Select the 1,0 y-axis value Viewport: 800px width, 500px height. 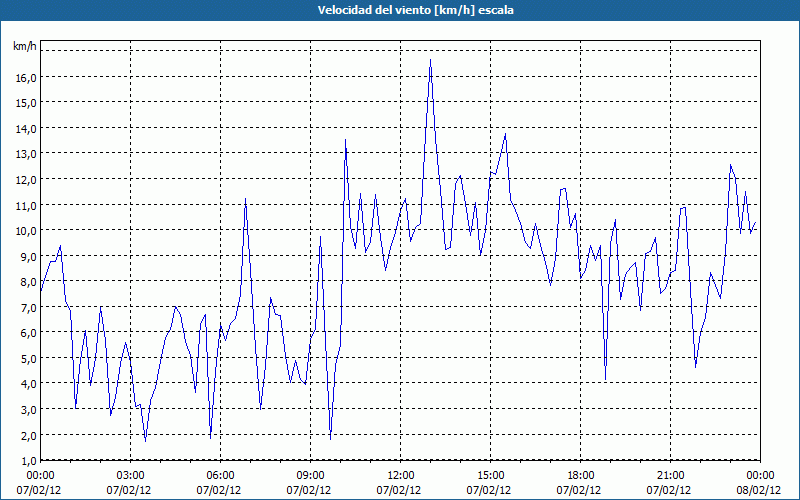coord(28,461)
